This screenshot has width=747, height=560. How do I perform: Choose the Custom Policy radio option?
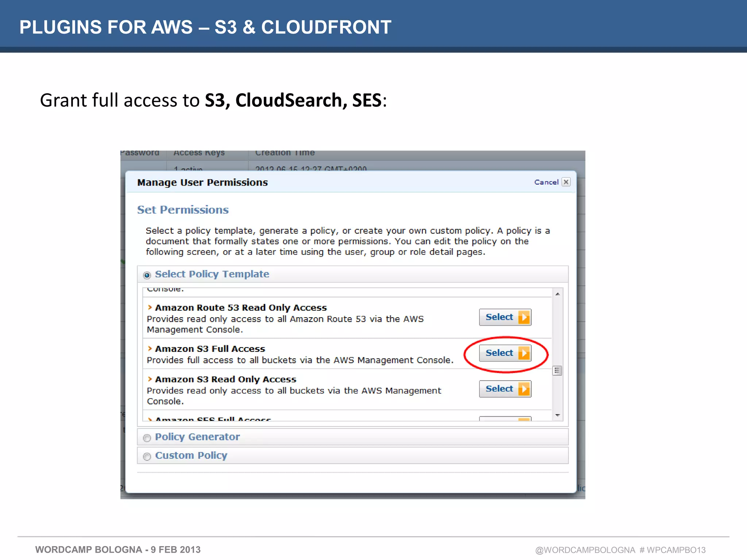click(x=147, y=456)
